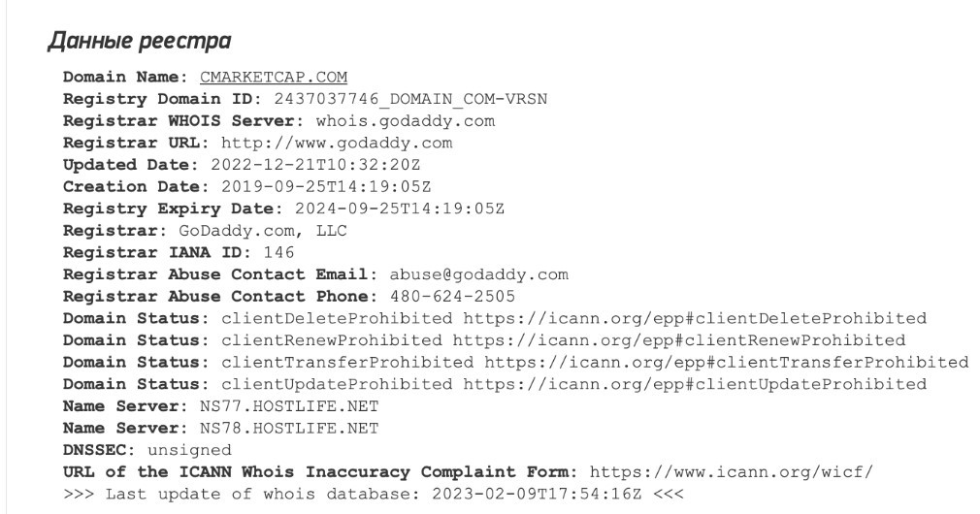
Task: Click the NS78.HOSTLIFE.NET name server
Action: 289,429
